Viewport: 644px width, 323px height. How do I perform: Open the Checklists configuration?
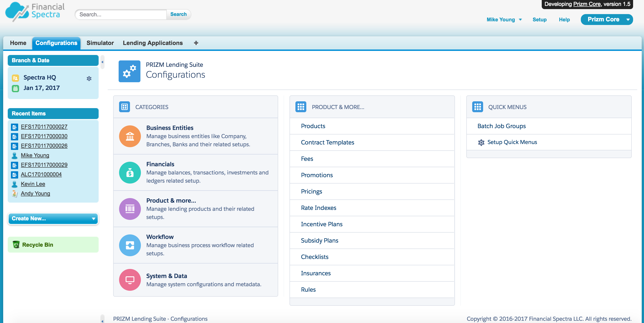click(315, 257)
